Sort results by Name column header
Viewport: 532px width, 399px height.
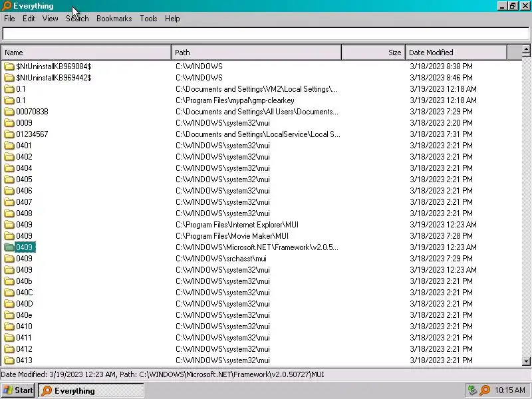click(86, 53)
